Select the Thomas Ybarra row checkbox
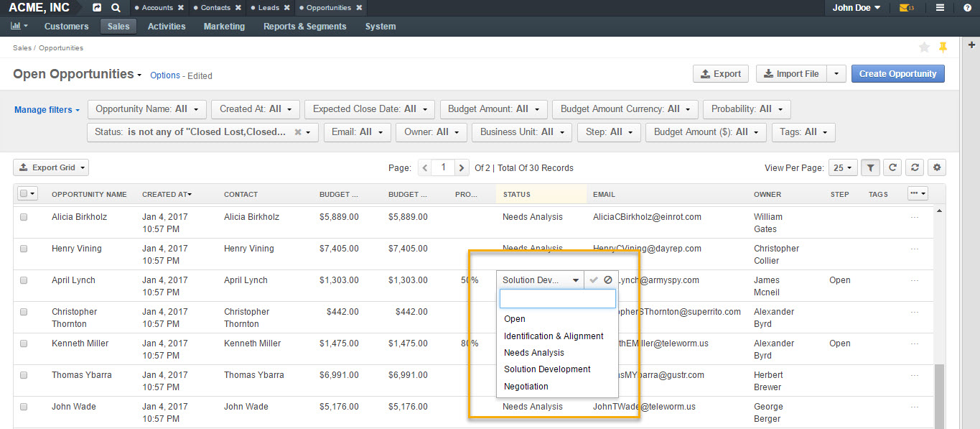This screenshot has height=429, width=980. coord(24,375)
